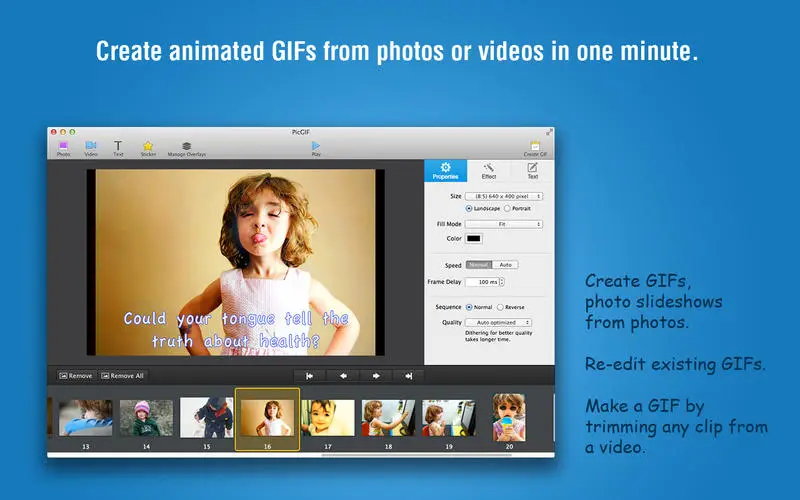Expand the Fill Mode dropdown

click(x=504, y=224)
